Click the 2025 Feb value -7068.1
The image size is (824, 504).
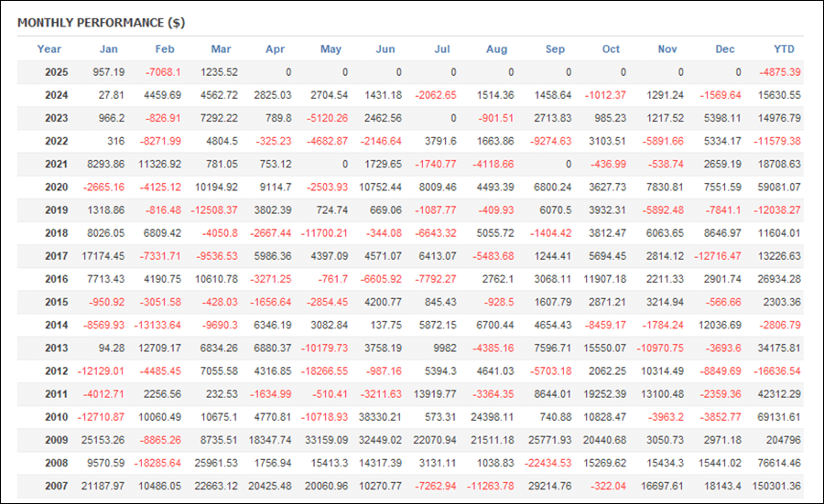163,72
